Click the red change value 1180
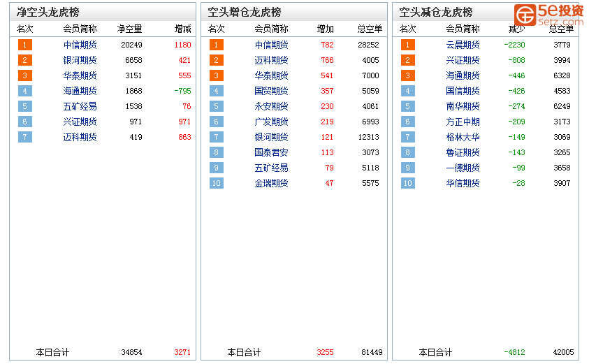Viewport: 589px width, 364px height. (x=183, y=45)
